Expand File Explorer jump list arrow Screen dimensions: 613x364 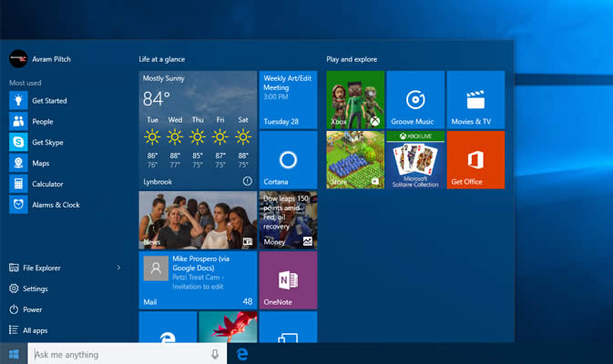point(118,268)
